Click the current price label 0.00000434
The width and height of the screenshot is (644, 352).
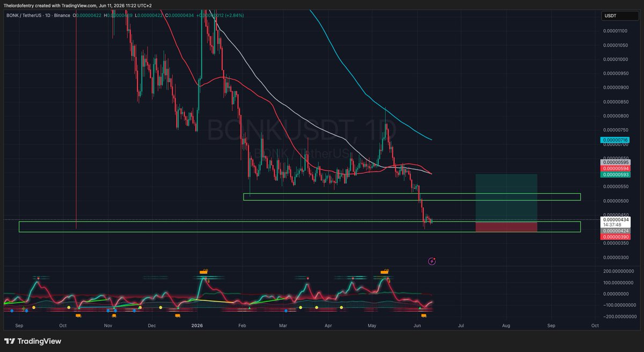[x=615, y=219]
